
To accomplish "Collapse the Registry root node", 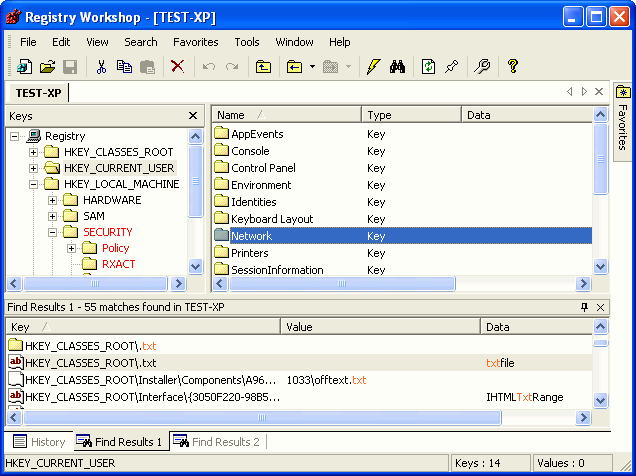I will [14, 136].
